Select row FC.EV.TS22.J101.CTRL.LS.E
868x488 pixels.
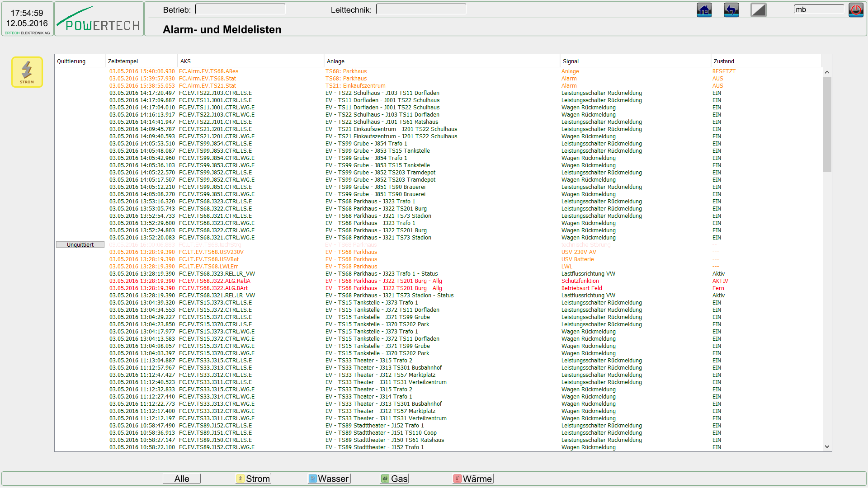pos(439,122)
